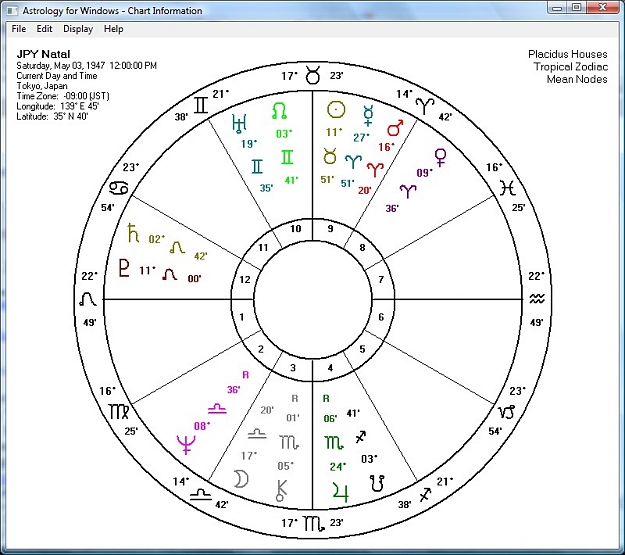Click the Pluto glyph in house twelve
The image size is (625, 555).
(124, 268)
